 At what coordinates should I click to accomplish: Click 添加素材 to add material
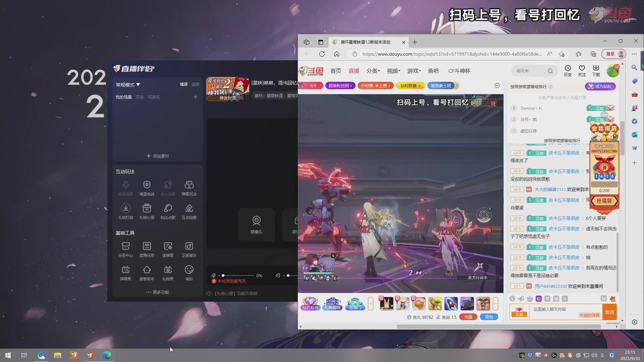click(158, 156)
